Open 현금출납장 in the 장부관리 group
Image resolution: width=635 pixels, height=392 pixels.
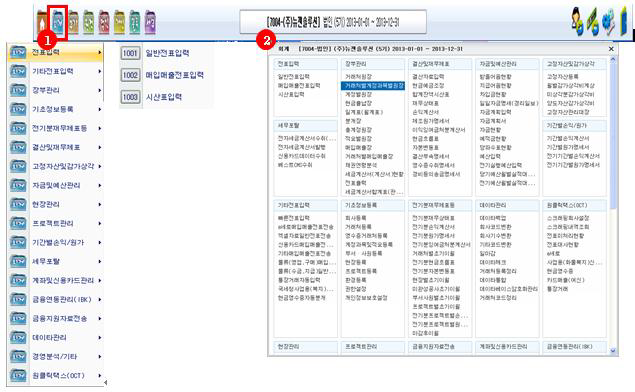pyautogui.click(x=358, y=103)
